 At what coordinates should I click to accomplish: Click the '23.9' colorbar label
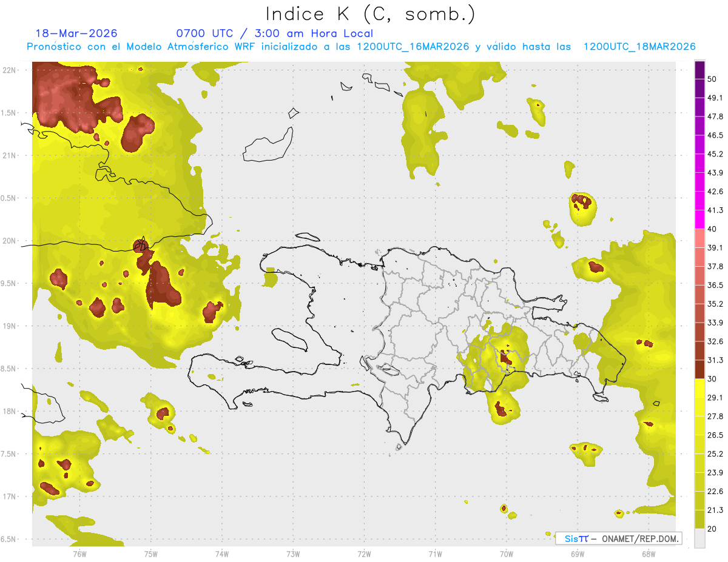(x=715, y=473)
